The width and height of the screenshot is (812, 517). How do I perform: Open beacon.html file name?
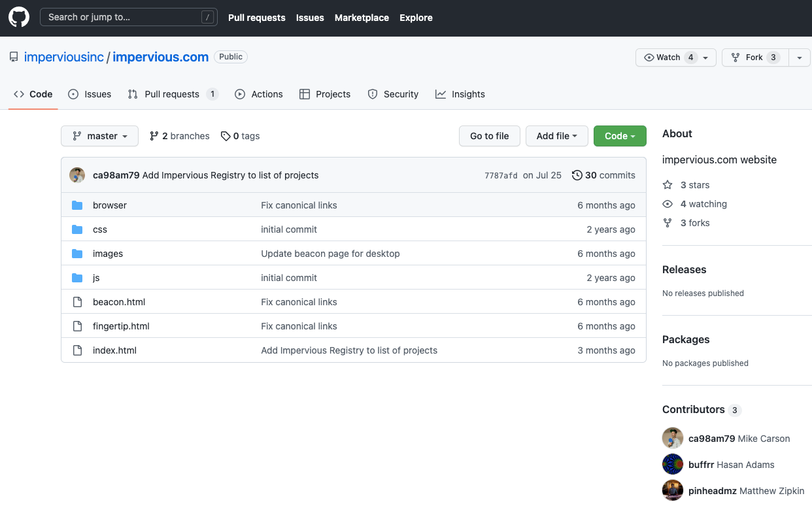(x=119, y=302)
